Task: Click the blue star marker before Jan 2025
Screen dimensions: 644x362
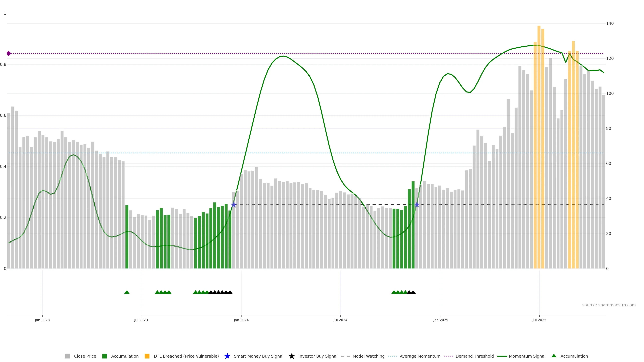Action: point(417,205)
